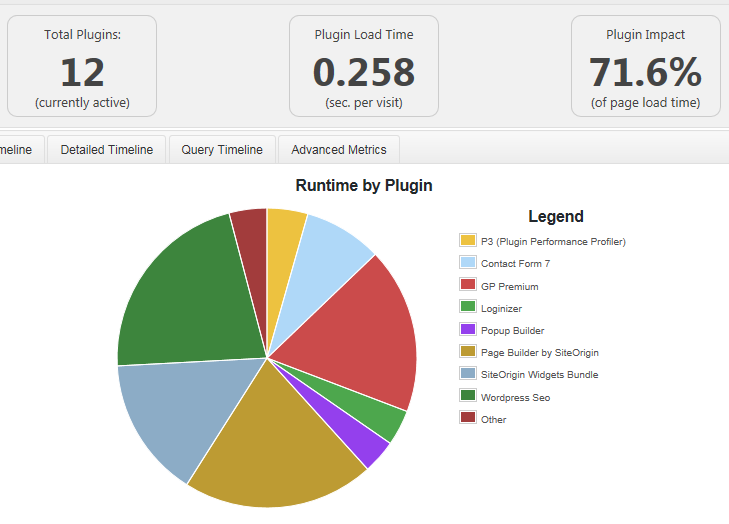Click the gold Page Builder legend swatch
The width and height of the screenshot is (729, 524).
tap(468, 351)
